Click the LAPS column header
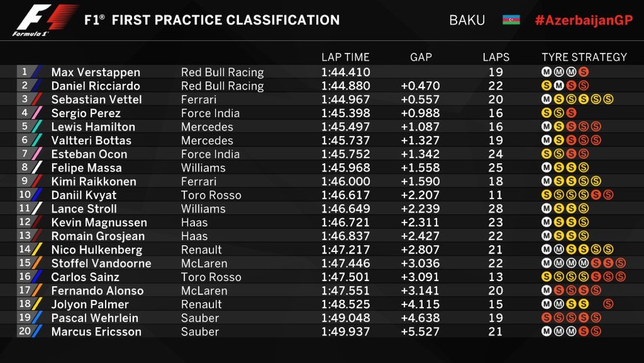The height and width of the screenshot is (363, 644). pos(496,57)
